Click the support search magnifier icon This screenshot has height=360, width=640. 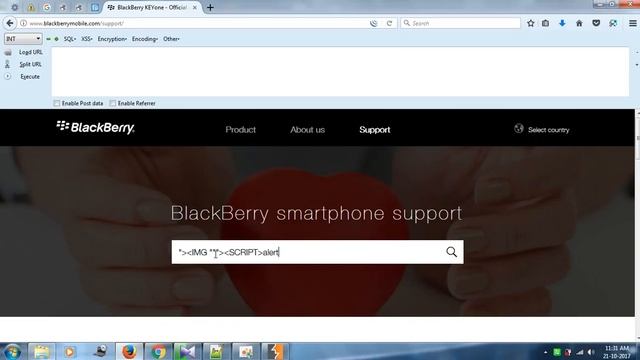pyautogui.click(x=451, y=252)
